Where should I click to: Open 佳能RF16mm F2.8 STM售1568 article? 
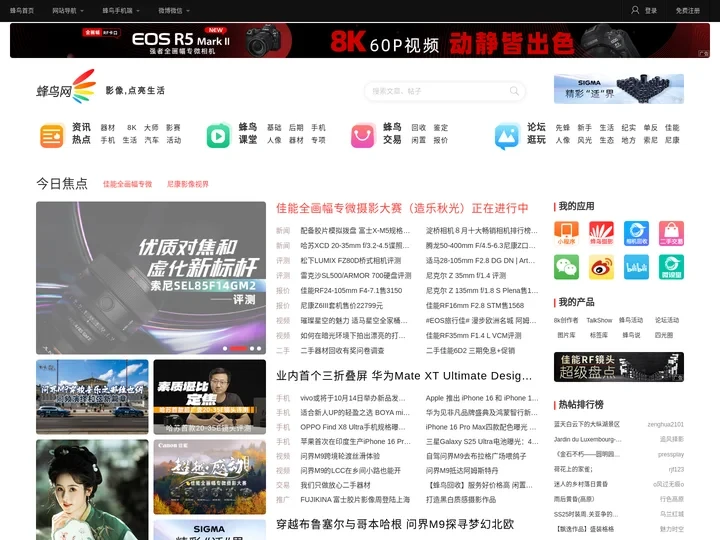point(475,305)
